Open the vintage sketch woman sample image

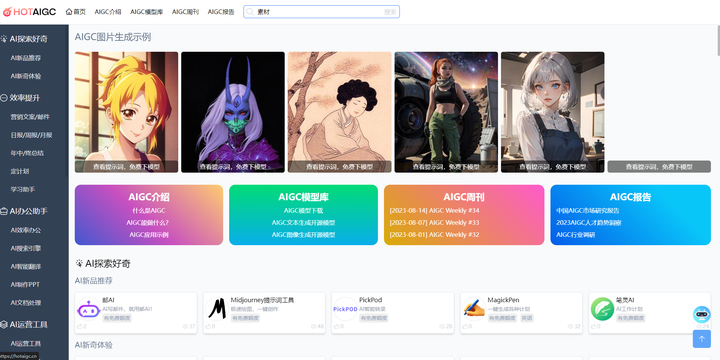click(339, 112)
